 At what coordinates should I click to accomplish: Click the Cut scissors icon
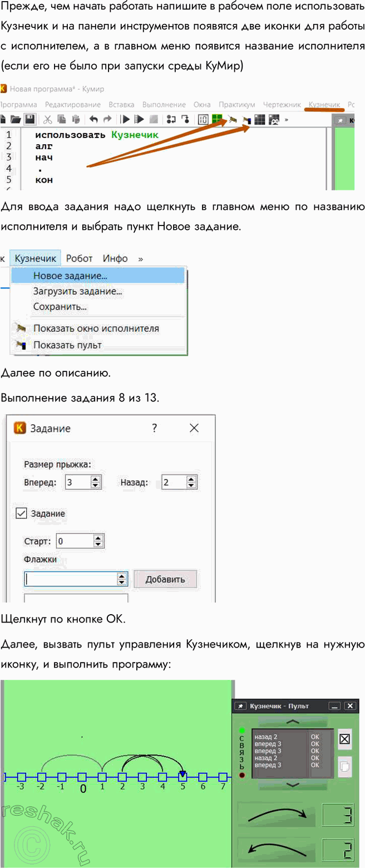tap(47, 119)
